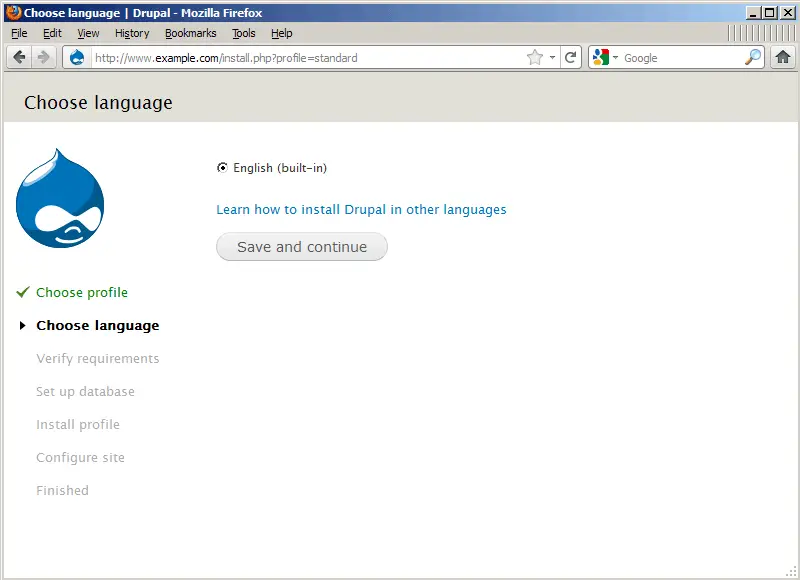Click the current Choose language step
The width and height of the screenshot is (800, 580).
click(x=97, y=325)
